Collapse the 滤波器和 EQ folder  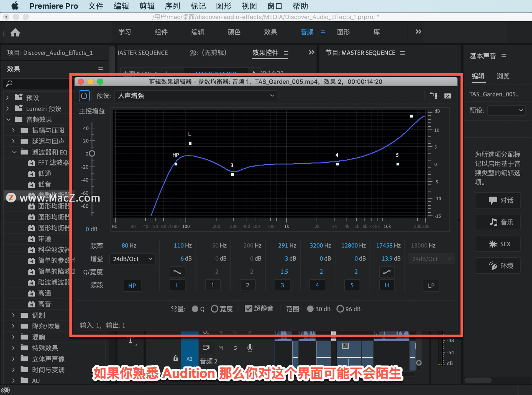point(14,152)
